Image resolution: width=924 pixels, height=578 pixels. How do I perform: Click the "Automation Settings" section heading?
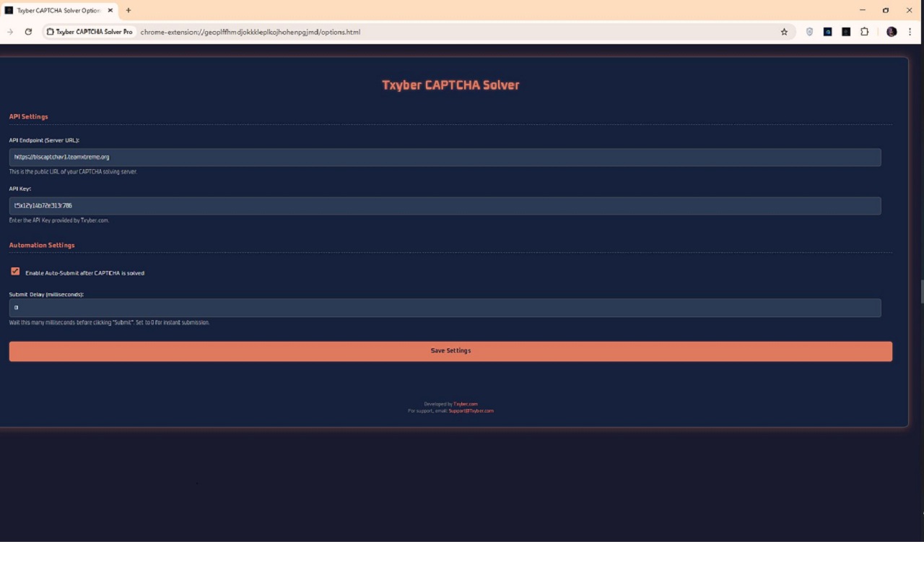(42, 245)
